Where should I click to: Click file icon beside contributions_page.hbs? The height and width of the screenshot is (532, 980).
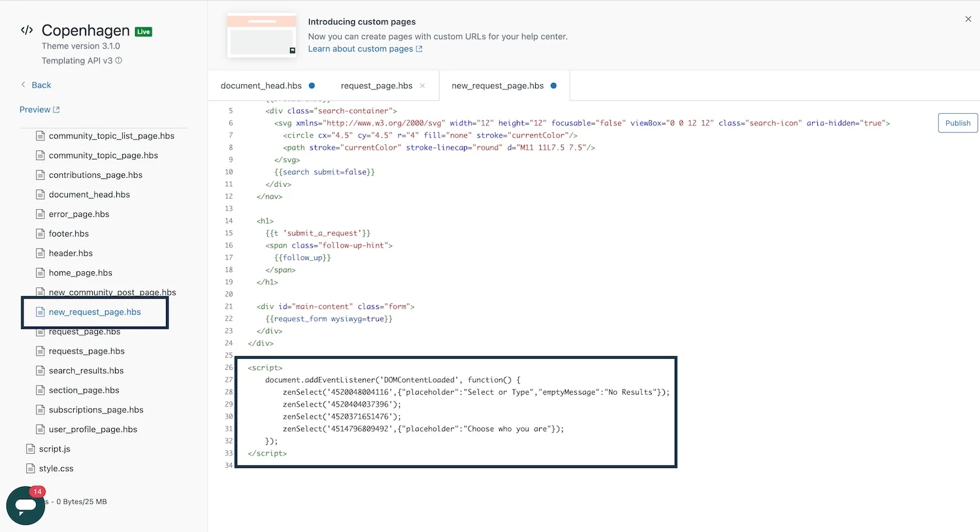(x=41, y=175)
